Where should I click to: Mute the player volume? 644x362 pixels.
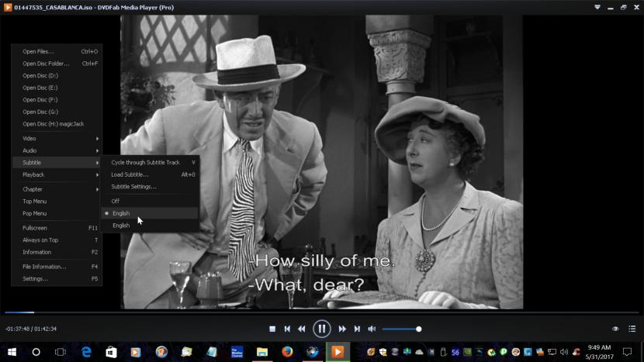click(372, 329)
